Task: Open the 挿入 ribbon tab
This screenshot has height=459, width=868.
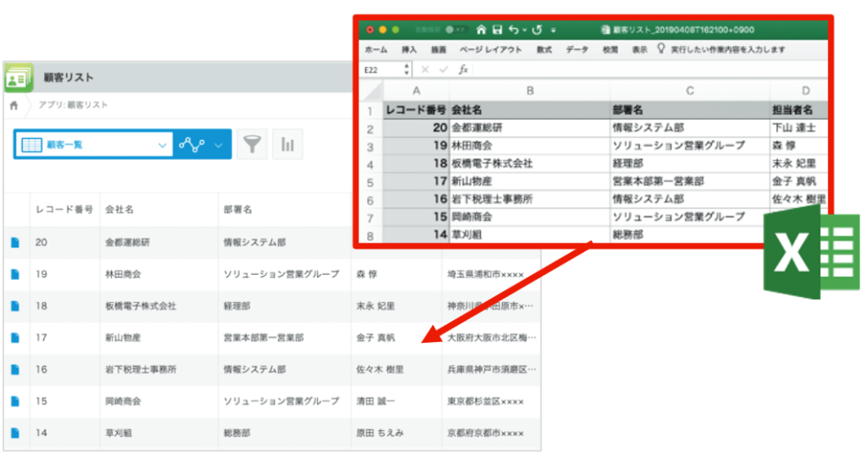Action: (409, 50)
